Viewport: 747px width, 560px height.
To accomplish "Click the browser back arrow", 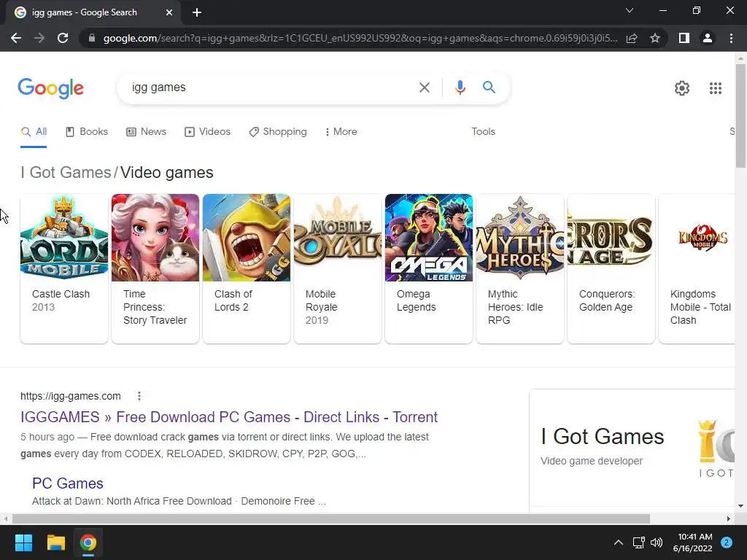I will (16, 38).
